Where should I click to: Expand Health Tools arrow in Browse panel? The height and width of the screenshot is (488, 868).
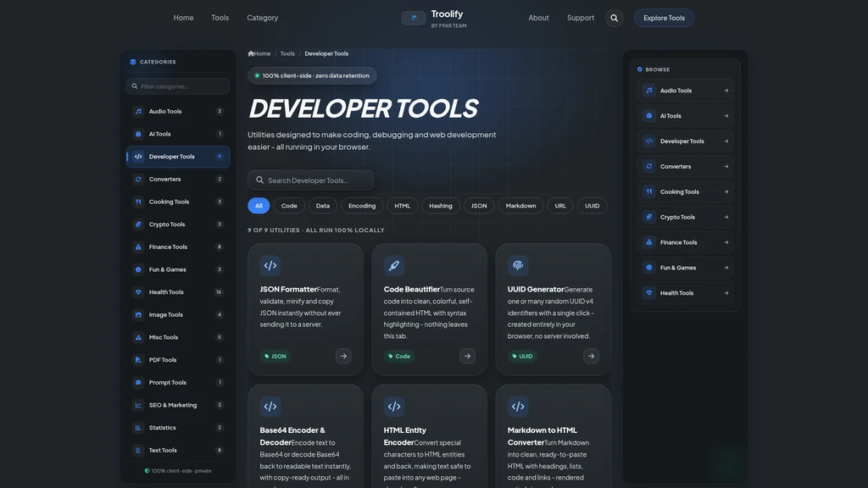point(726,293)
